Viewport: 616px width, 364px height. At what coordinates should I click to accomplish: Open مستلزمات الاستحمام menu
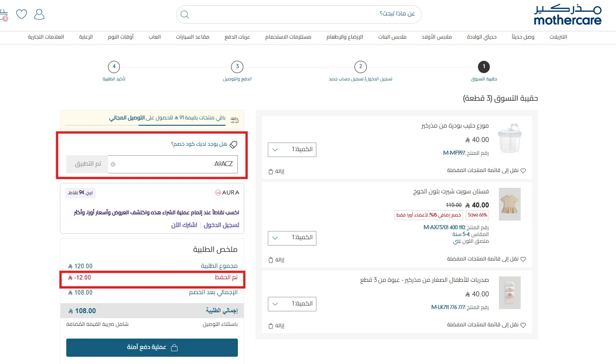click(288, 37)
